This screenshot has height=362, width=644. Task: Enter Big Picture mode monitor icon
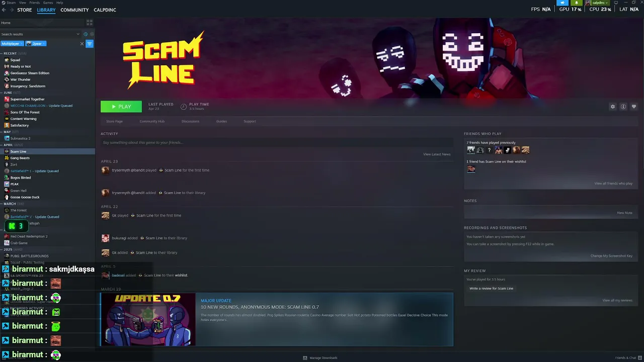coord(616,3)
